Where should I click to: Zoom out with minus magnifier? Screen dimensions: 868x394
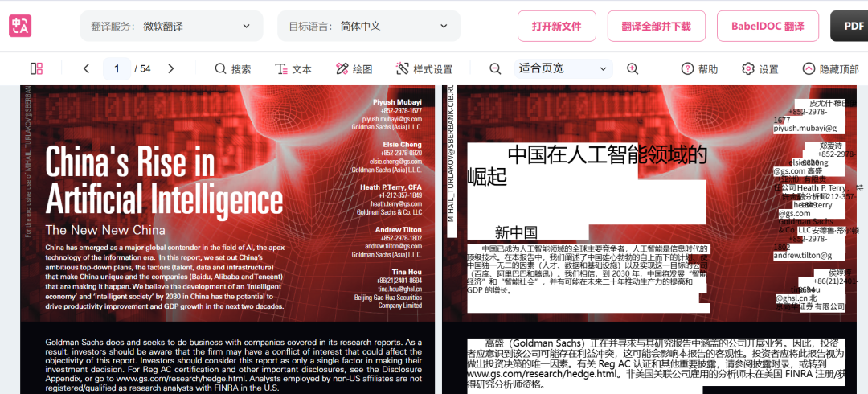coord(495,68)
